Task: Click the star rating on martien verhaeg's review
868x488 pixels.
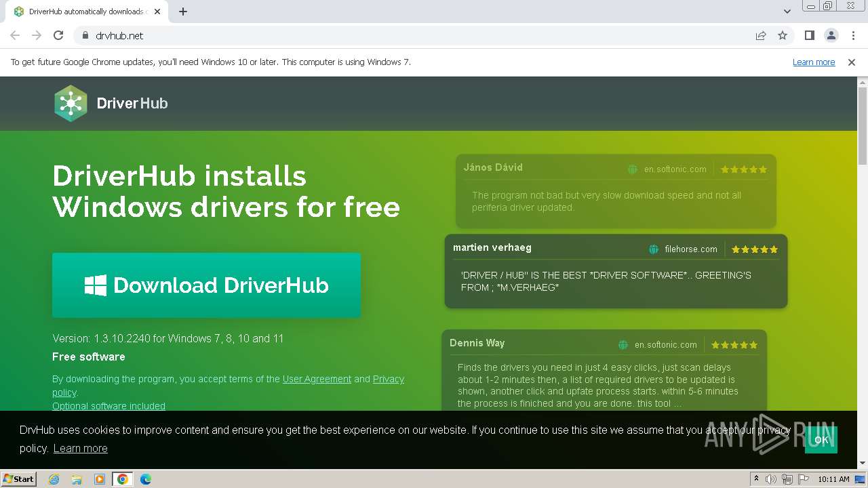Action: pos(755,249)
